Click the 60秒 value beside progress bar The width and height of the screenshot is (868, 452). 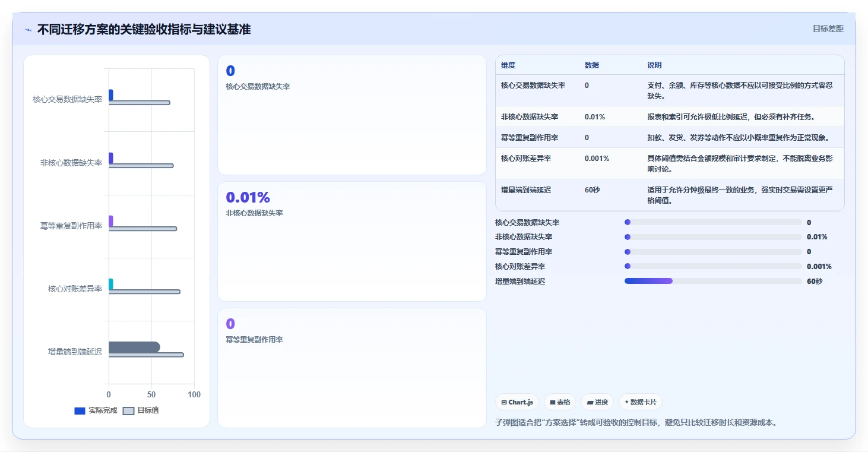pyautogui.click(x=815, y=281)
